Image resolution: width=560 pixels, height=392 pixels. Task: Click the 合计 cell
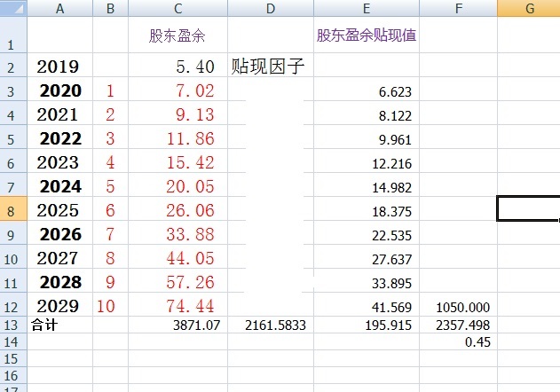pyautogui.click(x=60, y=325)
